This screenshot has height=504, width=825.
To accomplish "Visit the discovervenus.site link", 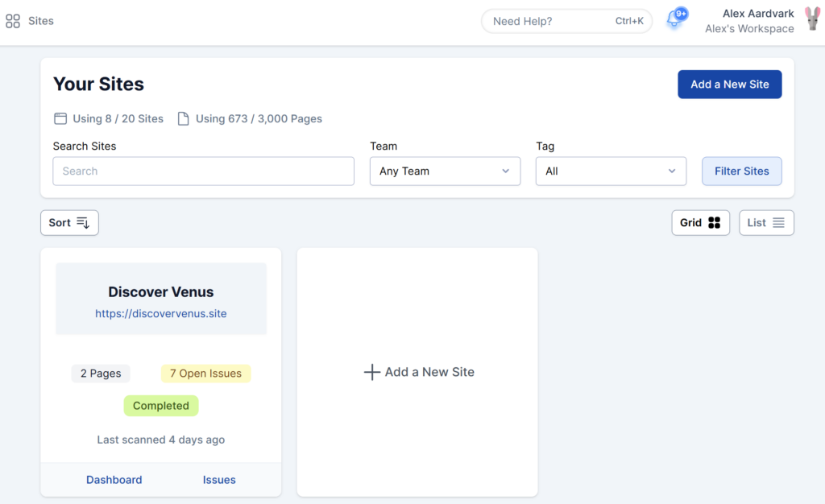I will pos(160,313).
